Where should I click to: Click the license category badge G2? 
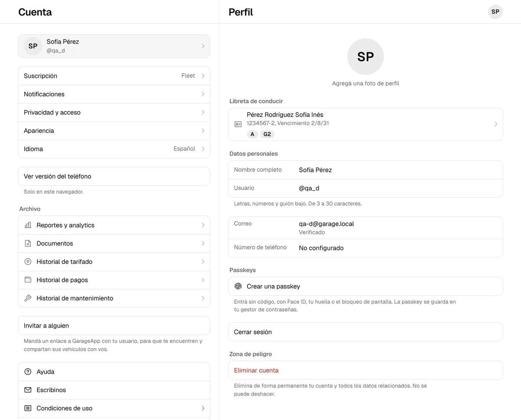click(x=267, y=134)
